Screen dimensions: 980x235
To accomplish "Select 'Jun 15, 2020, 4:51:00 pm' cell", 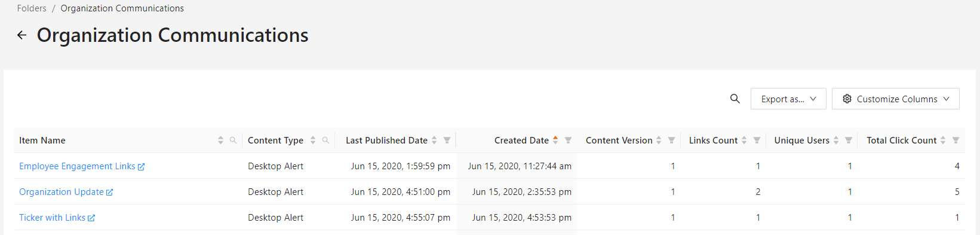I will click(401, 192).
